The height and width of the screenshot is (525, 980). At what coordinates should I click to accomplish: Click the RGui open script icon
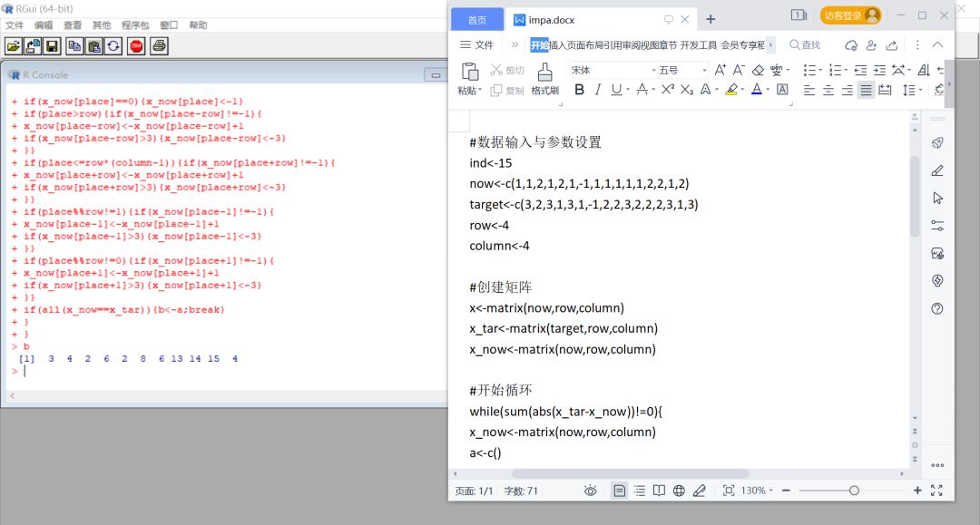pyautogui.click(x=13, y=46)
